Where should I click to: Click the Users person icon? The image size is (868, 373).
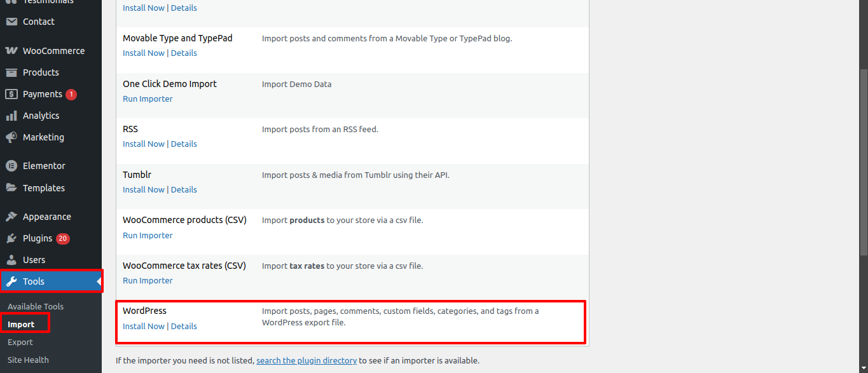(11, 260)
